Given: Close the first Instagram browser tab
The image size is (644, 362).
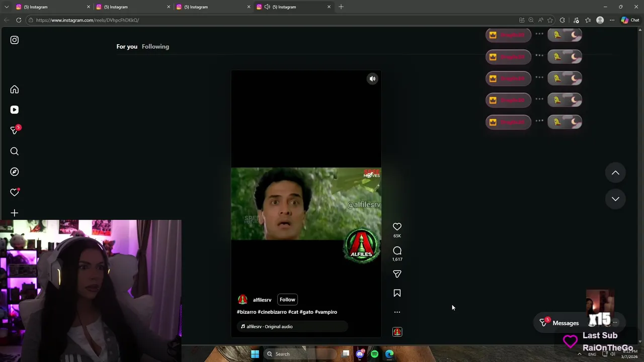Looking at the screenshot, I should point(89,7).
